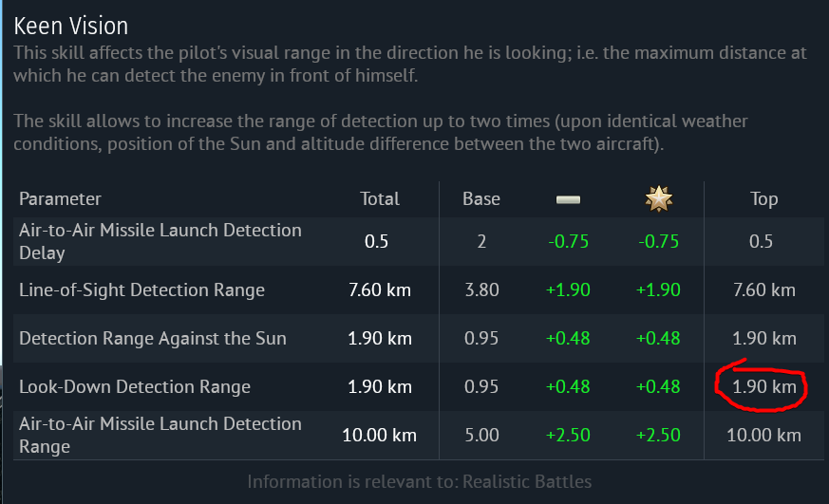Click the Line-of-Sight Detection Range row label
Screen dimensions: 829x504
coord(141,290)
